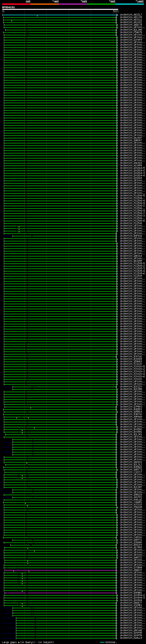Image resolution: width=146 pixels, height=644 pixels.
Task: Select the UniRef100_B4F6S6 label
Action: 131,236
